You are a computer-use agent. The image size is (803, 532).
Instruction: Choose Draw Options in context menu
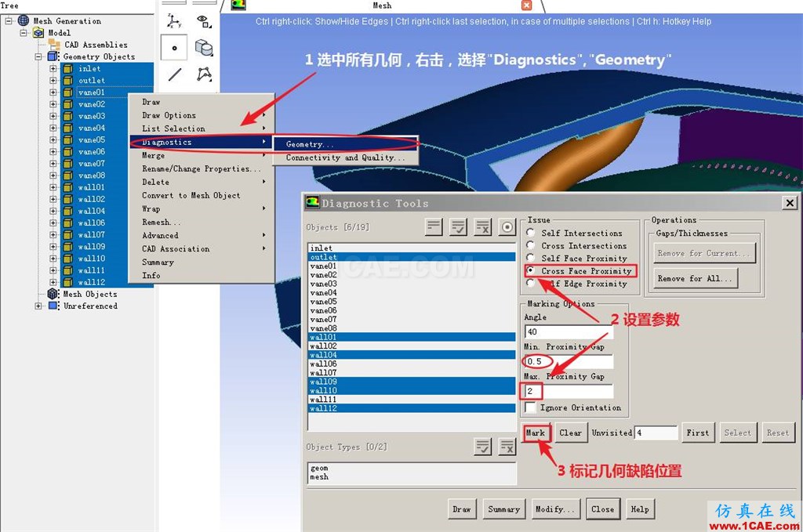(200, 115)
